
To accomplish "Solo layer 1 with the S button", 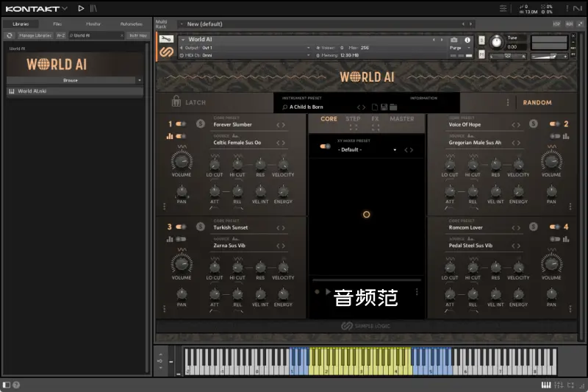I will (200, 124).
